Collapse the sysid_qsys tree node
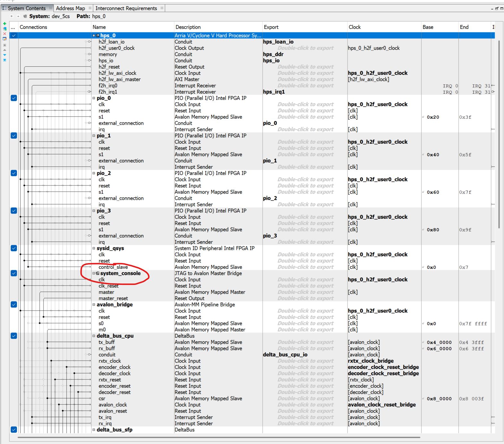 pyautogui.click(x=94, y=248)
